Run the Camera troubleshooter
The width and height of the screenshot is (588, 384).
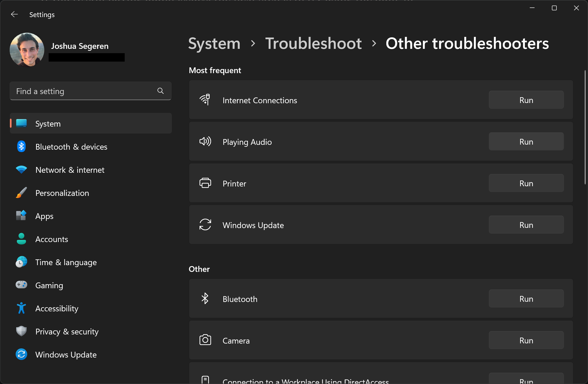tap(526, 340)
